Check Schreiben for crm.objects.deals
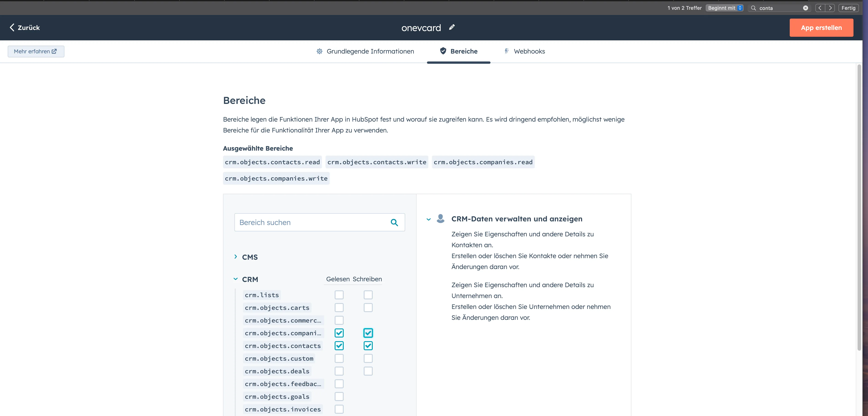This screenshot has height=416, width=868. tap(368, 371)
